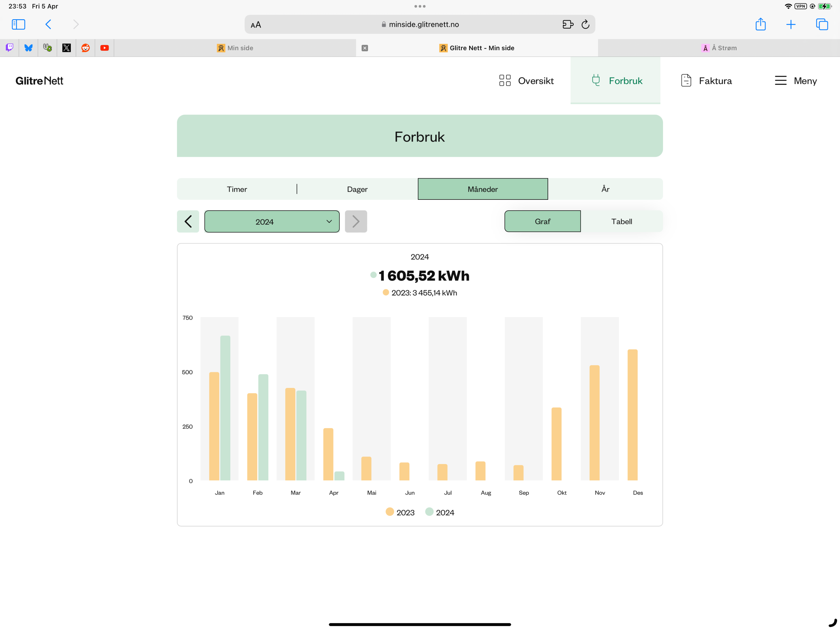The height and width of the screenshot is (630, 840).
Task: Click the 2023 orange December bar
Action: tap(632, 415)
